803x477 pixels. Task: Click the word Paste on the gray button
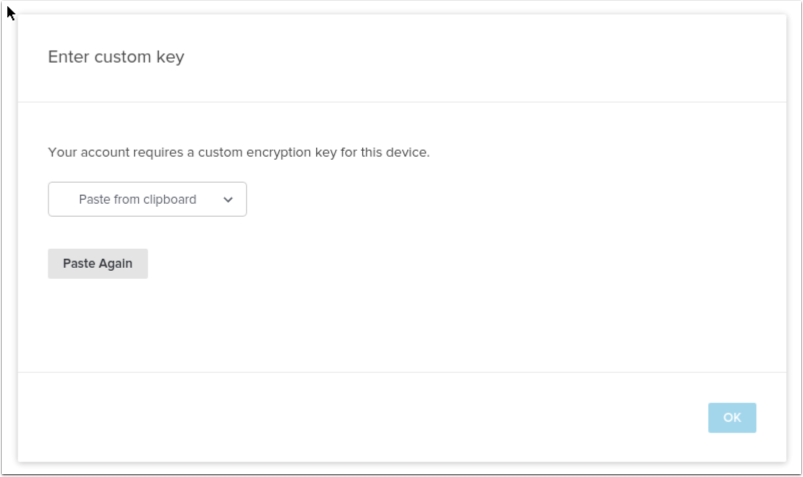click(x=79, y=264)
